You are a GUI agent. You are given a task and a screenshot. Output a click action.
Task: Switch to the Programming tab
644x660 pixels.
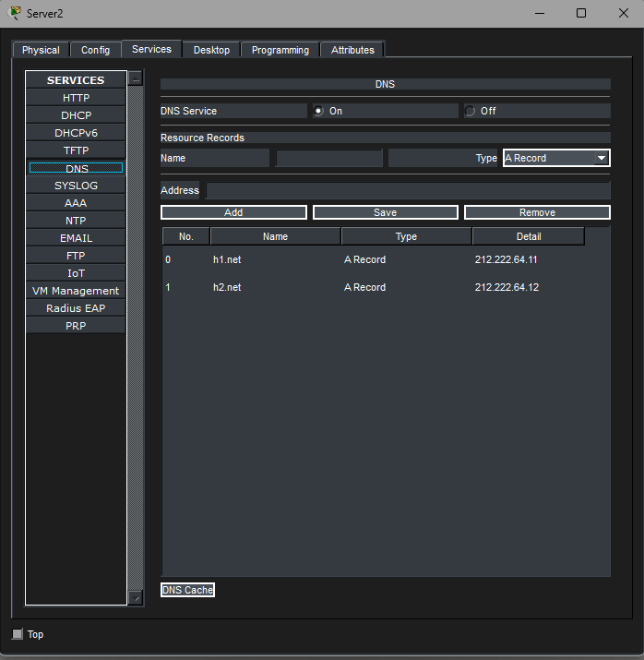tap(280, 50)
